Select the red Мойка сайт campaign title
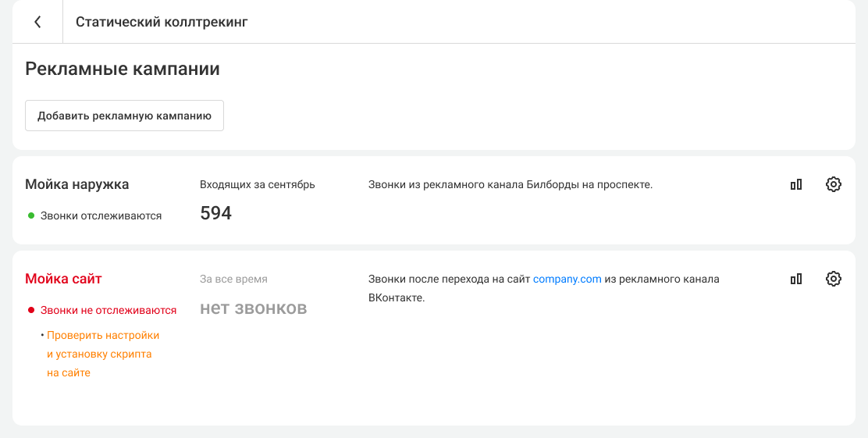Viewport: 868px width, 438px height. (63, 279)
